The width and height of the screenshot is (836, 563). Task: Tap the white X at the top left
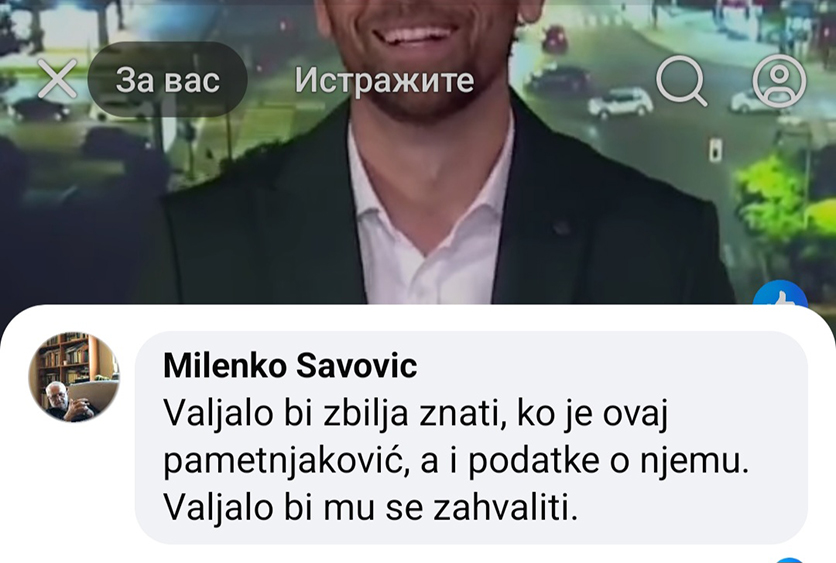(x=57, y=79)
